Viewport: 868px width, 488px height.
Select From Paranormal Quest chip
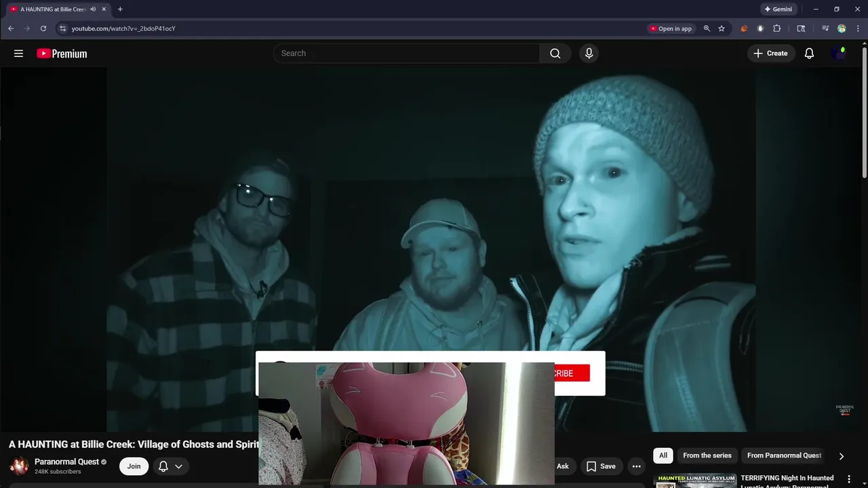(784, 455)
